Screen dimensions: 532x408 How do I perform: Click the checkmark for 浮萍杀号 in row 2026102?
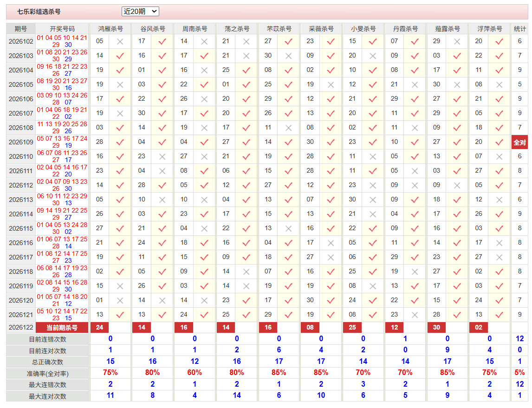pos(499,41)
